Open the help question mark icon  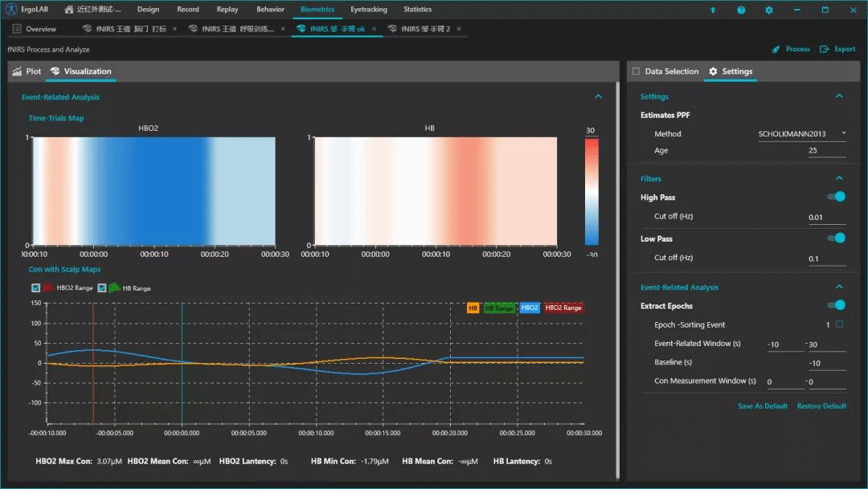pyautogui.click(x=740, y=10)
